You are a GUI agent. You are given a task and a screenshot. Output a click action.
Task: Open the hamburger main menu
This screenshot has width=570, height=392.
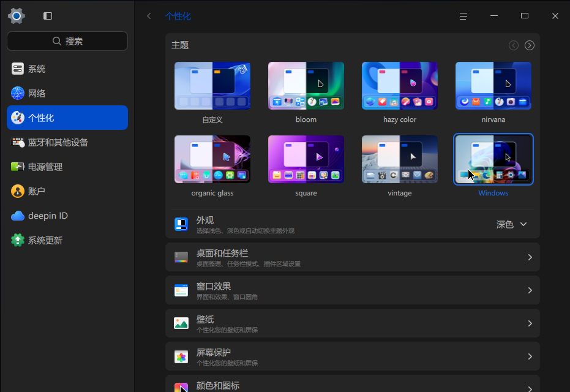463,16
